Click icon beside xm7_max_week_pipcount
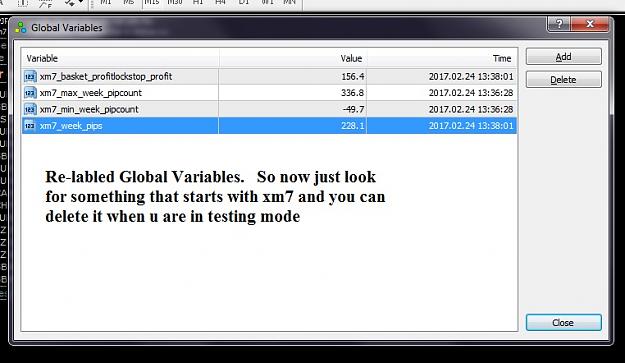Screen dimensions: 625x363 30,93
